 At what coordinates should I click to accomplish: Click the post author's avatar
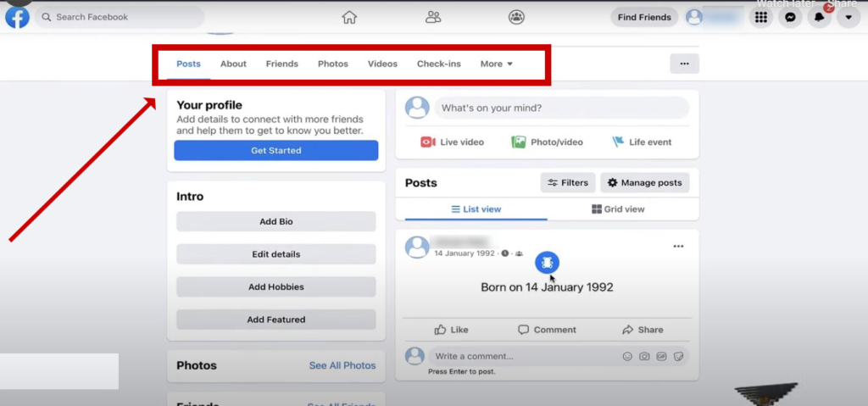417,247
